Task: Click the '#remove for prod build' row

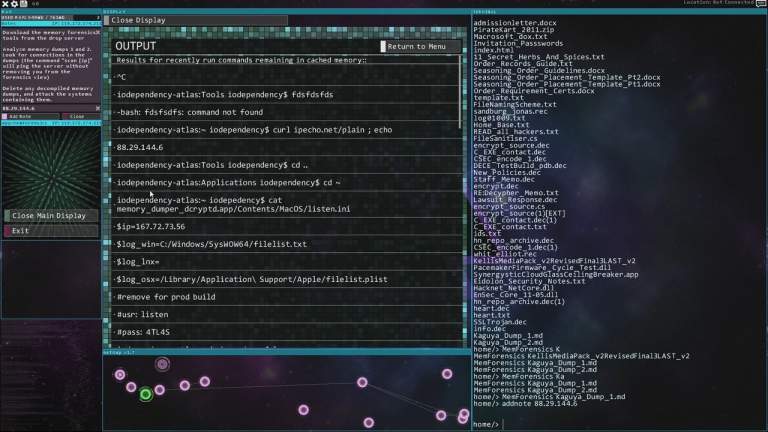Action: pyautogui.click(x=286, y=297)
